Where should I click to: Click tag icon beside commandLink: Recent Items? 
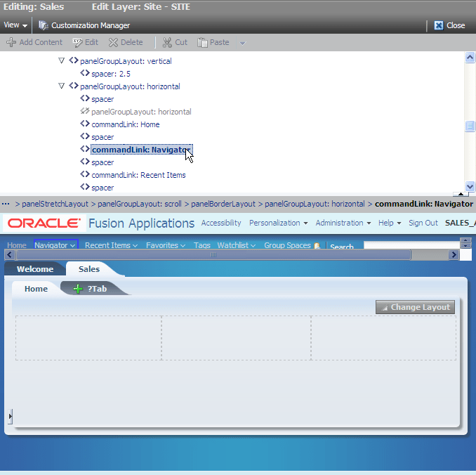[85, 174]
